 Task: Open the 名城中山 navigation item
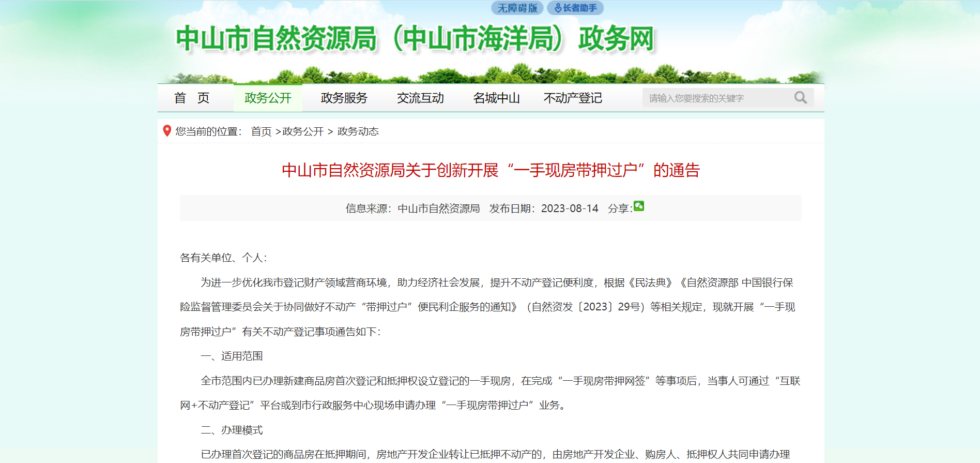(x=496, y=98)
